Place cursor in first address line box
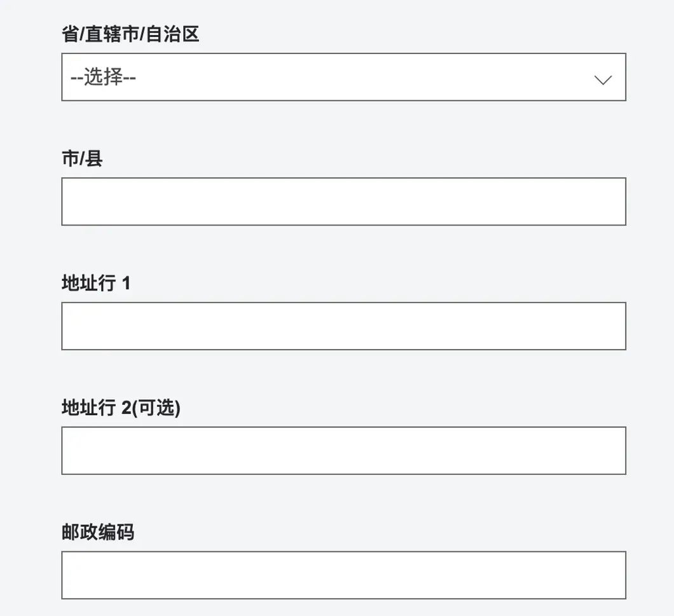 coord(343,326)
